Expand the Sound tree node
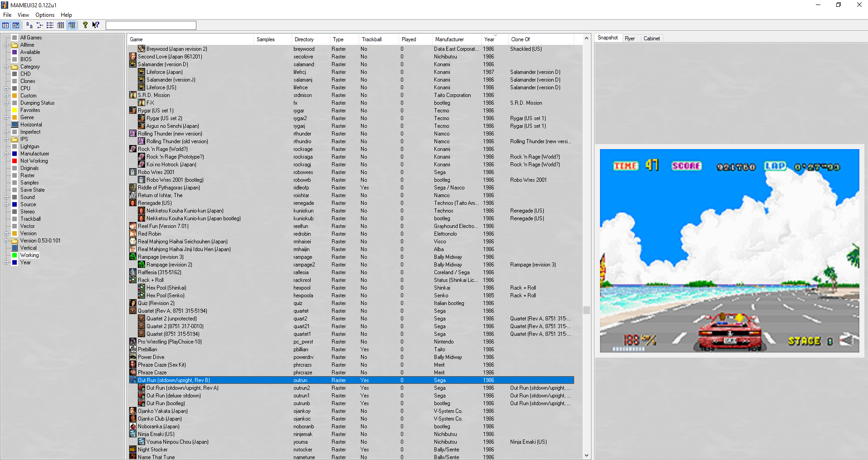This screenshot has height=460, width=868. click(6, 197)
